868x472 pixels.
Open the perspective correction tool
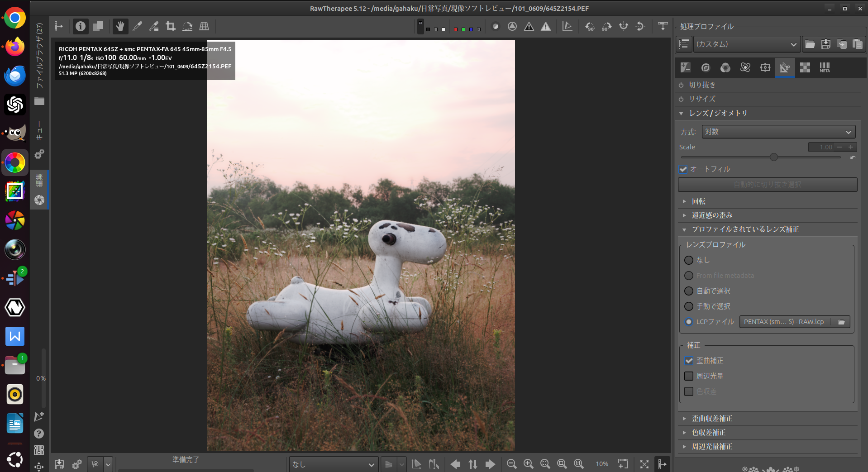[x=204, y=26]
